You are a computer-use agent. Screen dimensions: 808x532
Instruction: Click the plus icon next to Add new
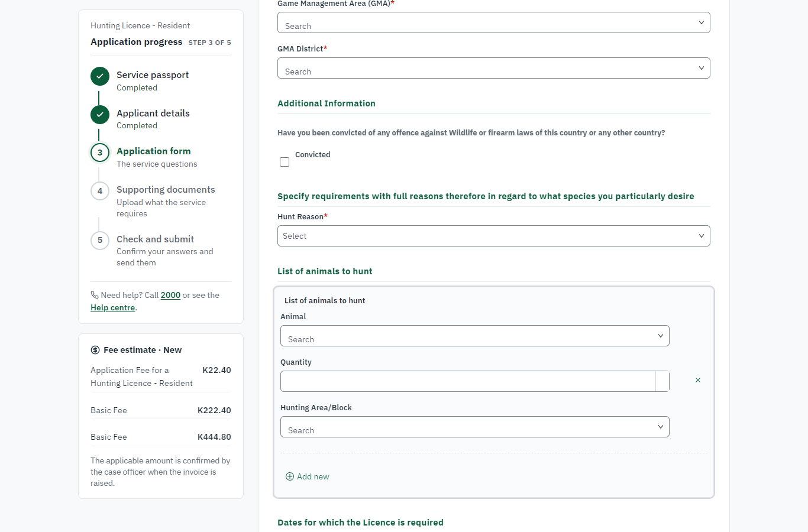pyautogui.click(x=290, y=476)
